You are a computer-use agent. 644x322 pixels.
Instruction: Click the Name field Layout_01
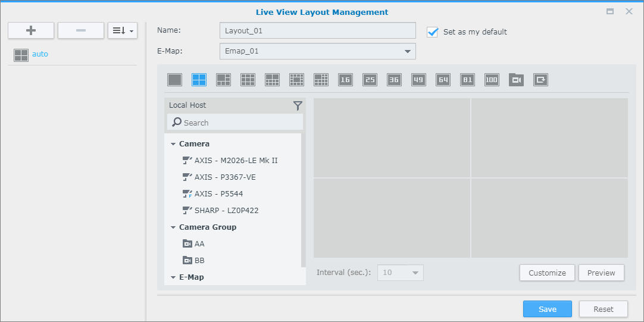click(317, 30)
